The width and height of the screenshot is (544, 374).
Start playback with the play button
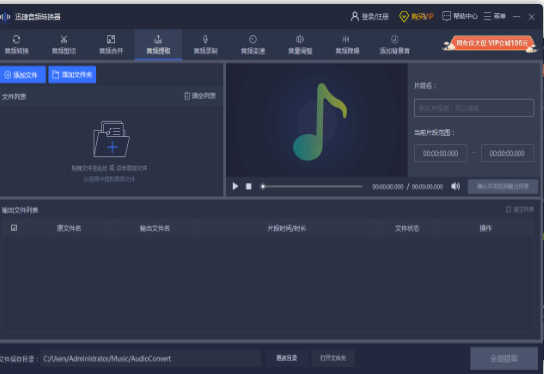pyautogui.click(x=235, y=186)
